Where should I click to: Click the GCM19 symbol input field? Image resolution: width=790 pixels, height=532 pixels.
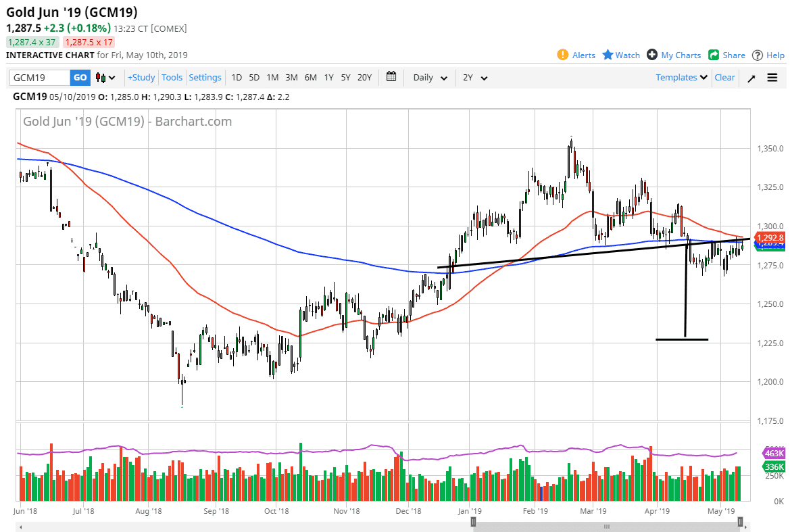tap(39, 78)
